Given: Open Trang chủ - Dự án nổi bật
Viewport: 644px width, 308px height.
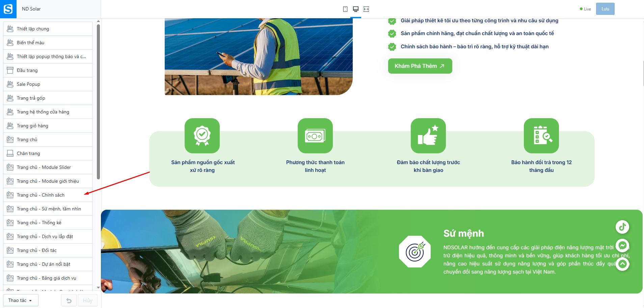Looking at the screenshot, I should tap(48, 264).
